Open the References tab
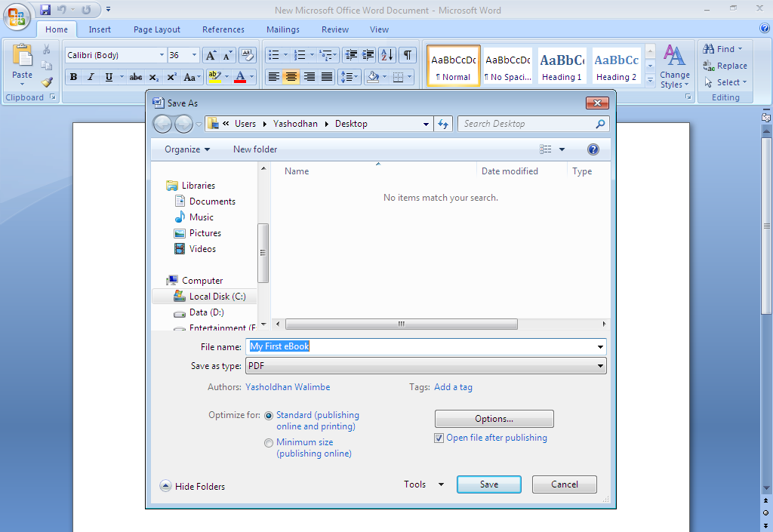 (x=223, y=29)
